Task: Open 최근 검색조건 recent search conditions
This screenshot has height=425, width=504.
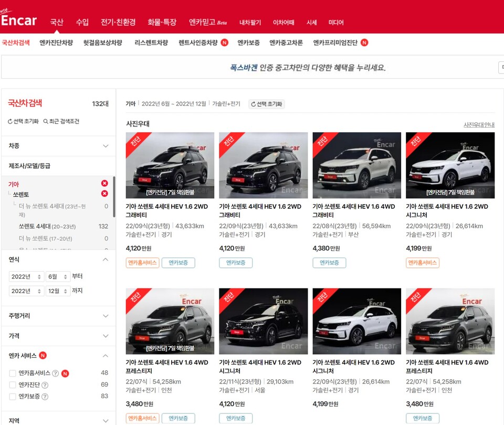Action: pyautogui.click(x=61, y=121)
